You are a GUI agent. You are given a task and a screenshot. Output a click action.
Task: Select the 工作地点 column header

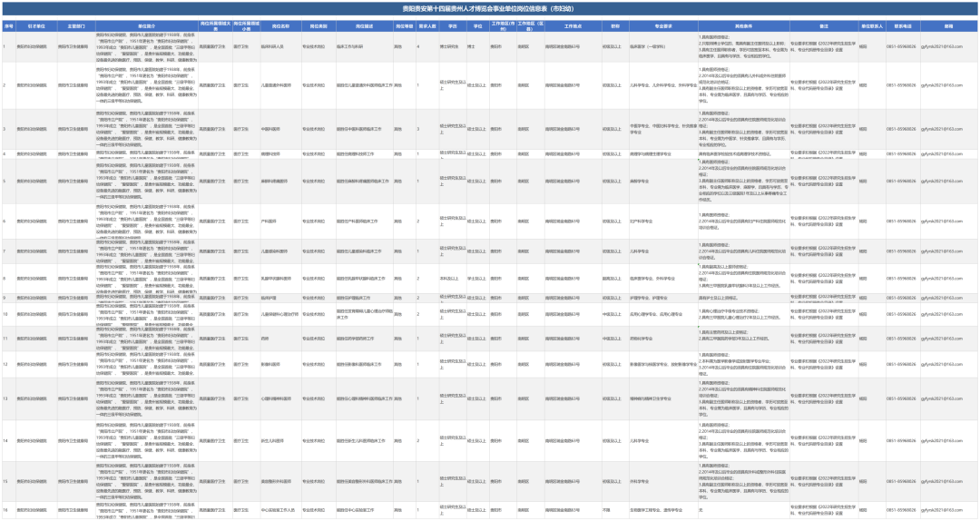(573, 26)
